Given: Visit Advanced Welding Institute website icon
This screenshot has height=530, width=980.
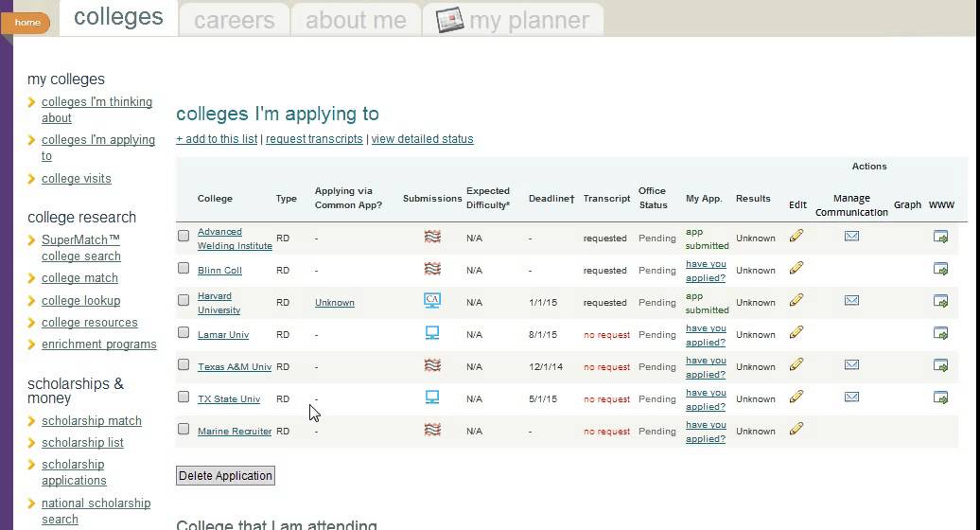Looking at the screenshot, I should point(940,237).
